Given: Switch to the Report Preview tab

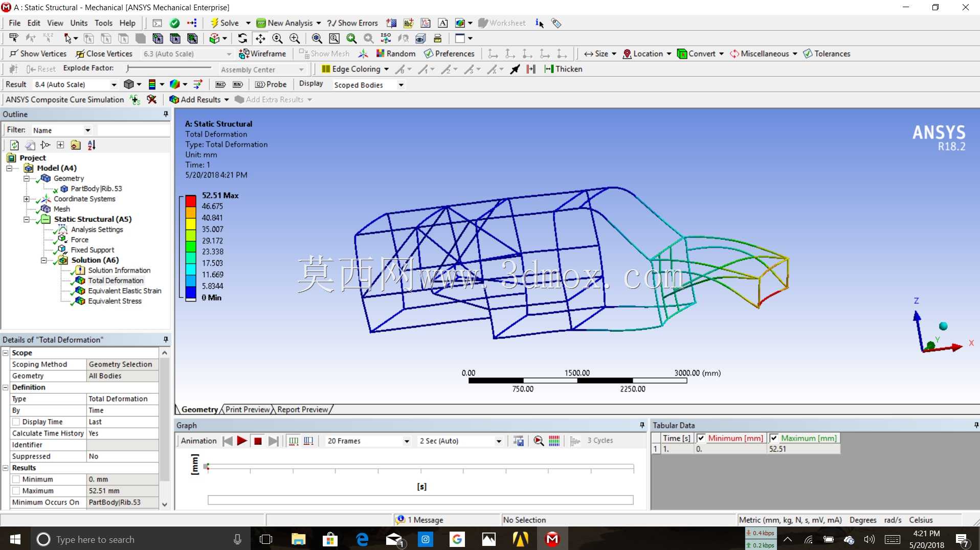Looking at the screenshot, I should [x=303, y=409].
